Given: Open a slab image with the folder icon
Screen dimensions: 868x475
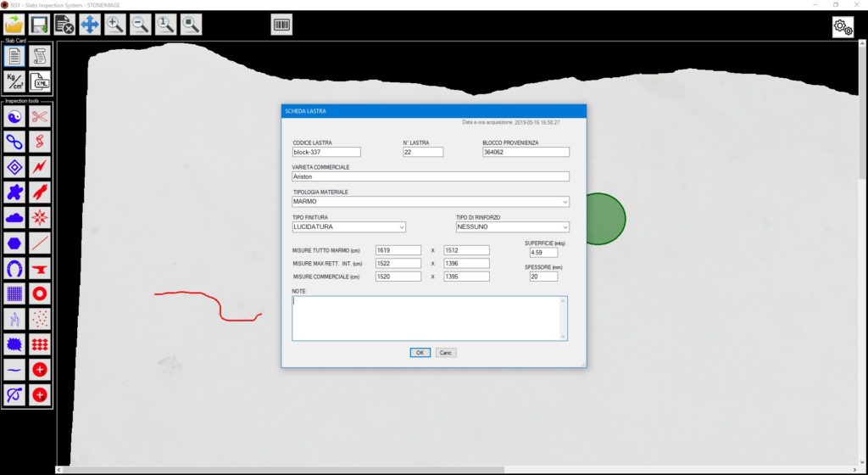Looking at the screenshot, I should (14, 25).
